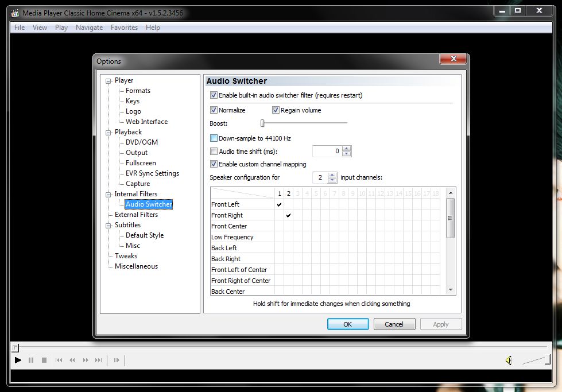This screenshot has height=392, width=562.
Task: Open Fullscreen settings page
Action: [141, 163]
